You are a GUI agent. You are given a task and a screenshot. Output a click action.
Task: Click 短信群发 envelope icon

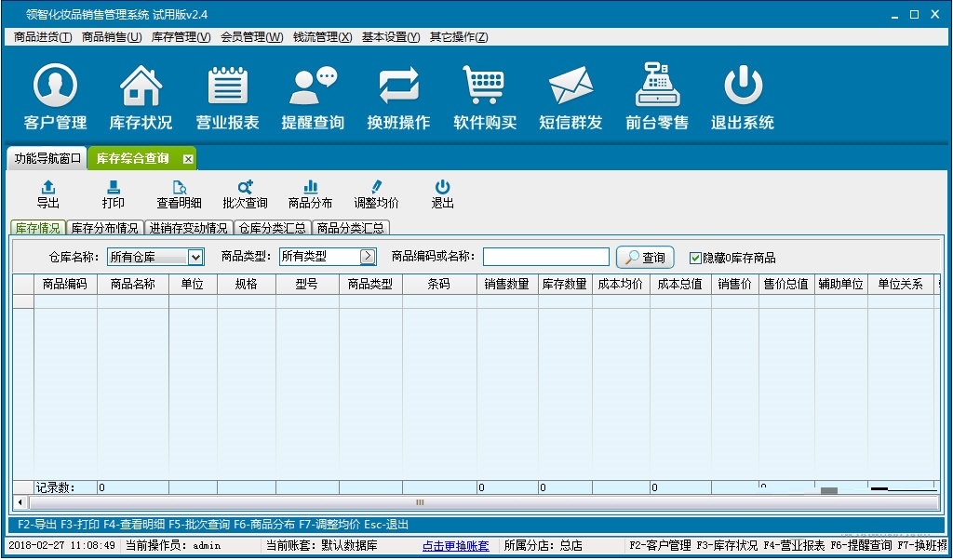570,87
